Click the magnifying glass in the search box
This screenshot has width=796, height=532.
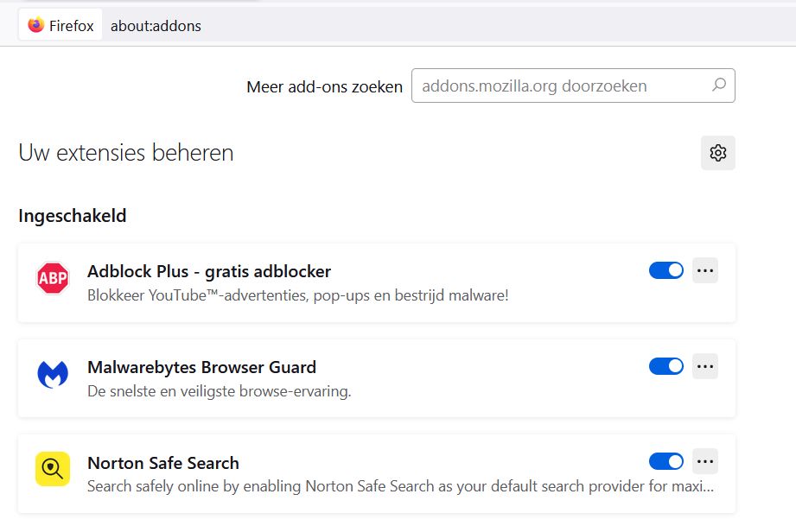(x=718, y=85)
